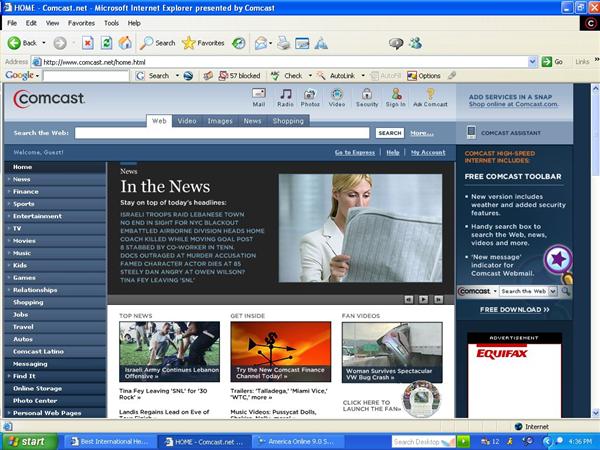This screenshot has width=600, height=450.
Task: Click FREE DOWNLOAD toolbar link
Action: [x=514, y=310]
